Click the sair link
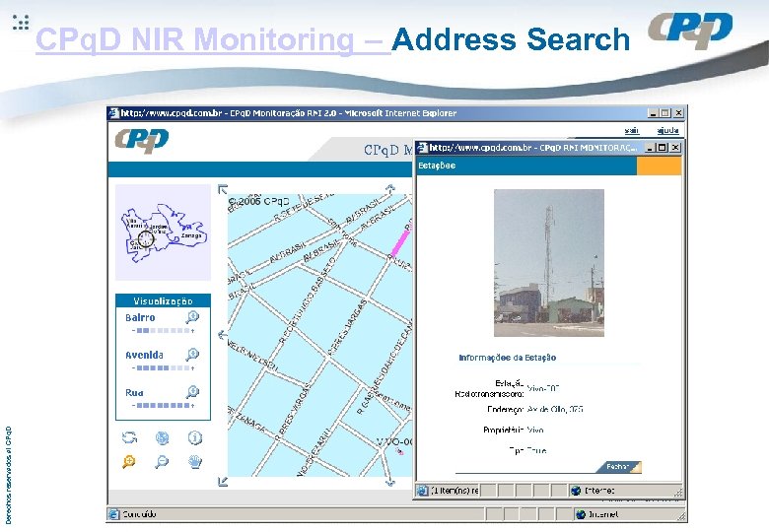769x532 pixels. coord(632,130)
